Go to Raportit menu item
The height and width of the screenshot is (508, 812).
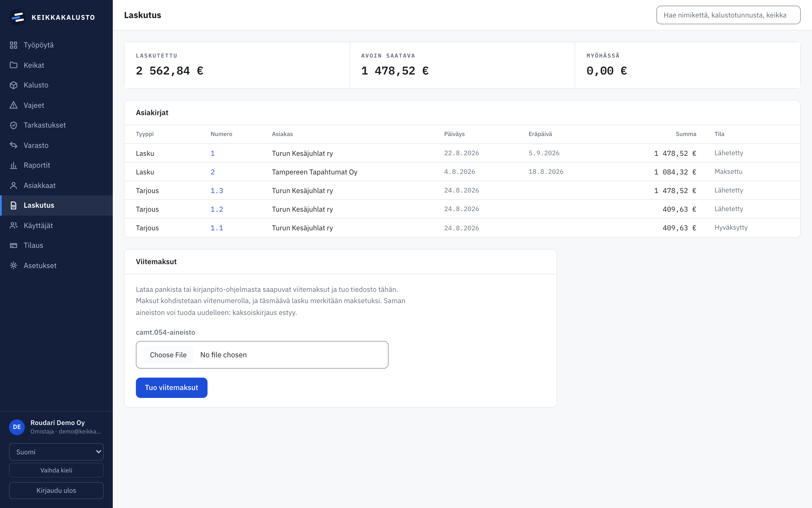click(56, 165)
